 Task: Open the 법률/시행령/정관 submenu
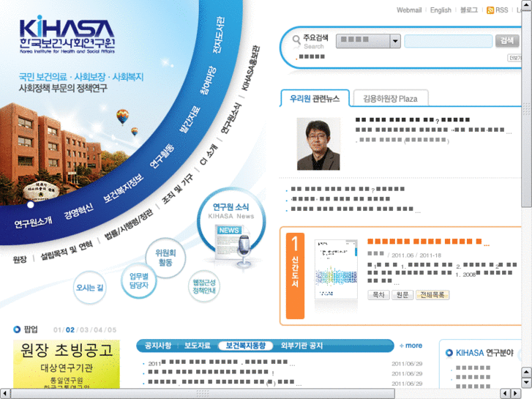(128, 225)
